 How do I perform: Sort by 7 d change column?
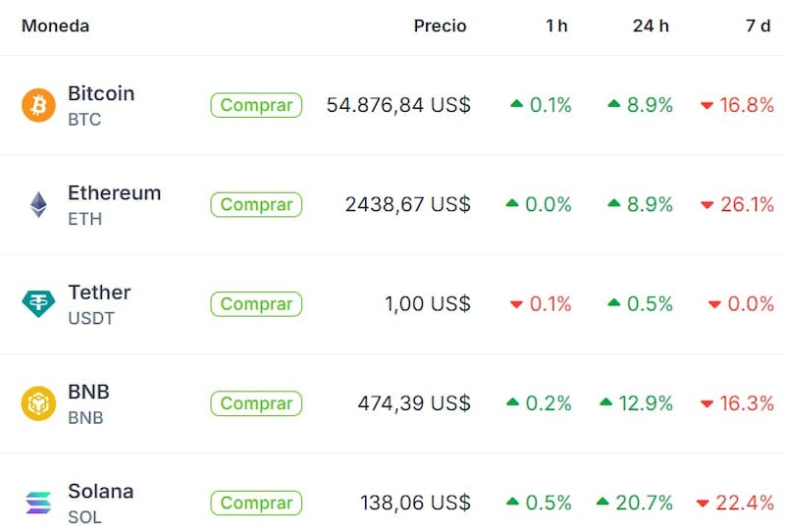tap(758, 27)
